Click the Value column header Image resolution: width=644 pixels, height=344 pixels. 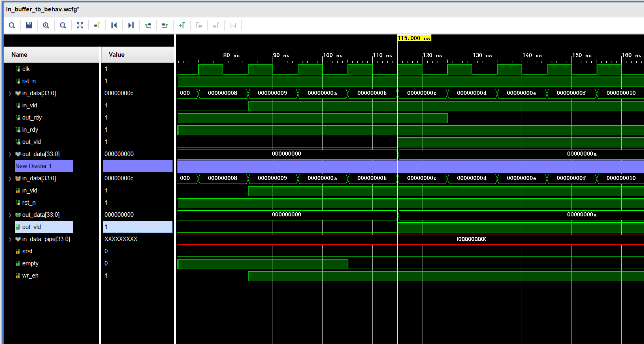[x=138, y=55]
